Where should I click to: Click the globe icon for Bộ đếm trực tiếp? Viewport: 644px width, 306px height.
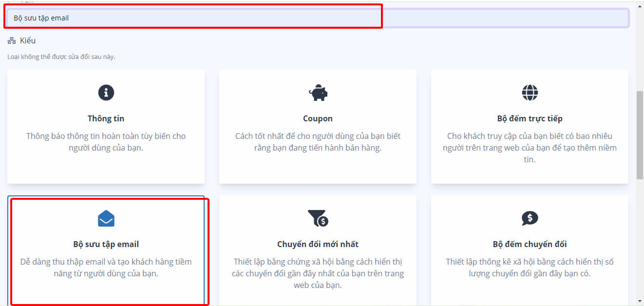pyautogui.click(x=530, y=92)
